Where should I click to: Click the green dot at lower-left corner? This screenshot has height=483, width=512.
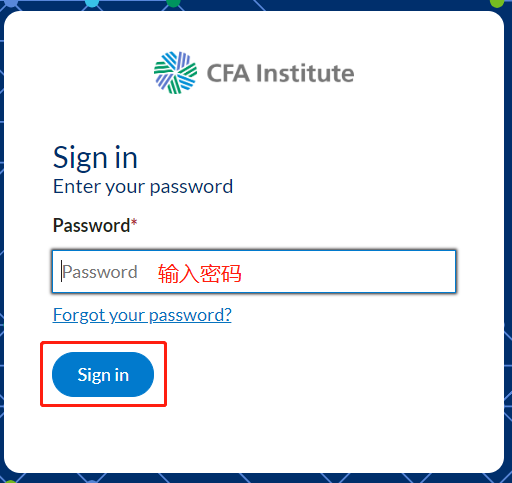[10, 481]
